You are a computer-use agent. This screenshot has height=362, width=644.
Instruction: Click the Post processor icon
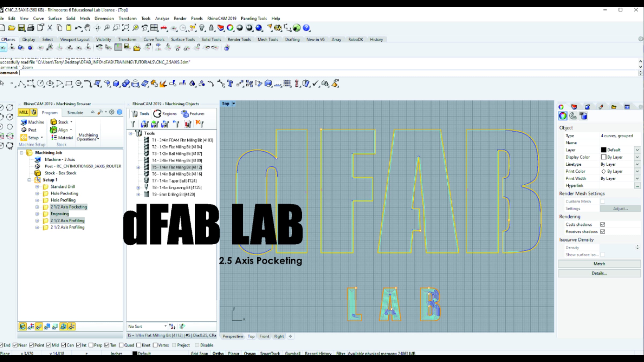(24, 130)
